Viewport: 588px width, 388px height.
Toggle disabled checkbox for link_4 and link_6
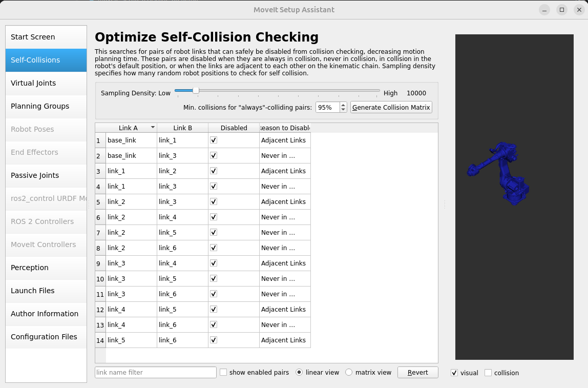tap(214, 324)
